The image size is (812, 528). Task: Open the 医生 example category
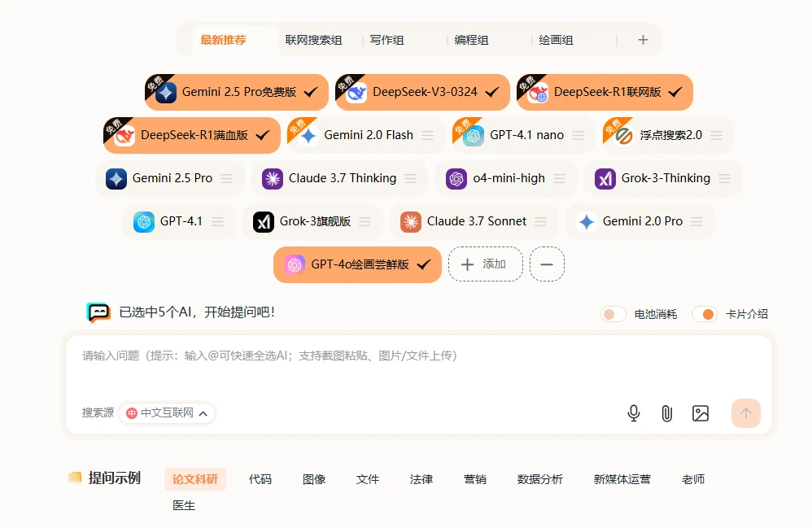pos(184,505)
